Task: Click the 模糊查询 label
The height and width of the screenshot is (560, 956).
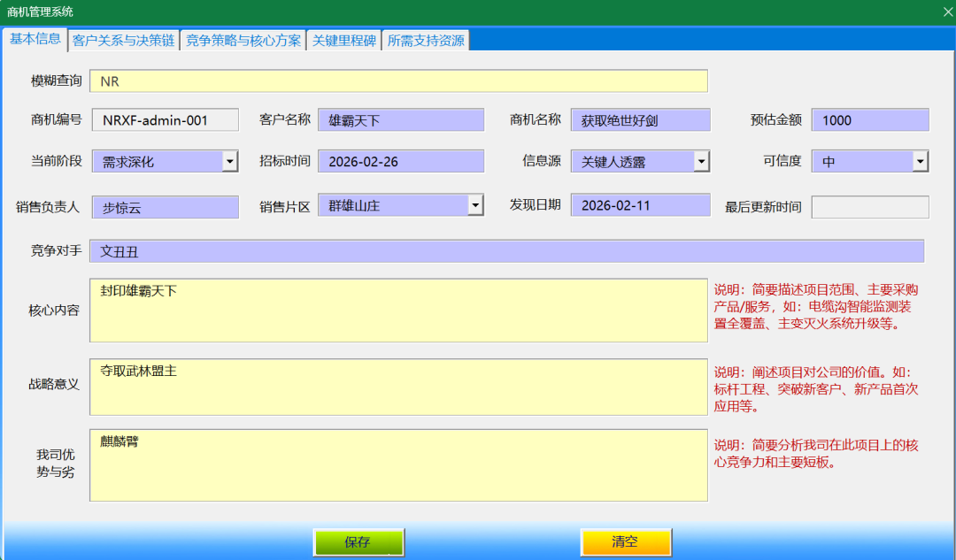Action: [x=56, y=81]
